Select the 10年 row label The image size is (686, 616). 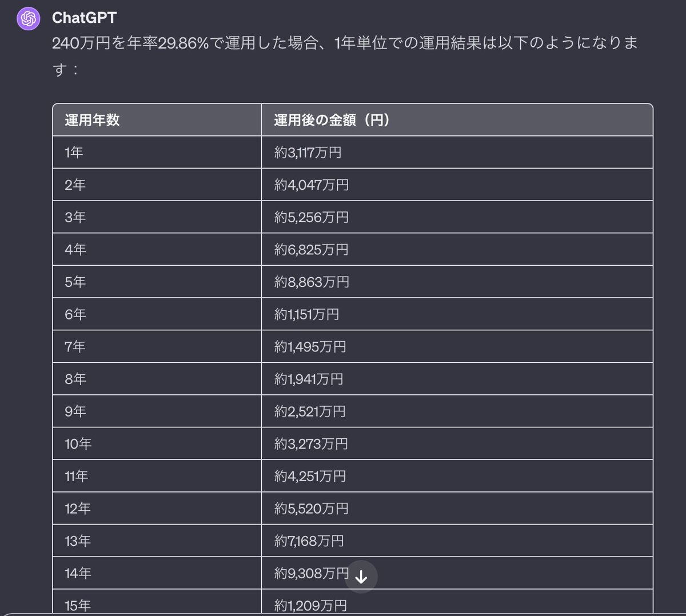[78, 444]
